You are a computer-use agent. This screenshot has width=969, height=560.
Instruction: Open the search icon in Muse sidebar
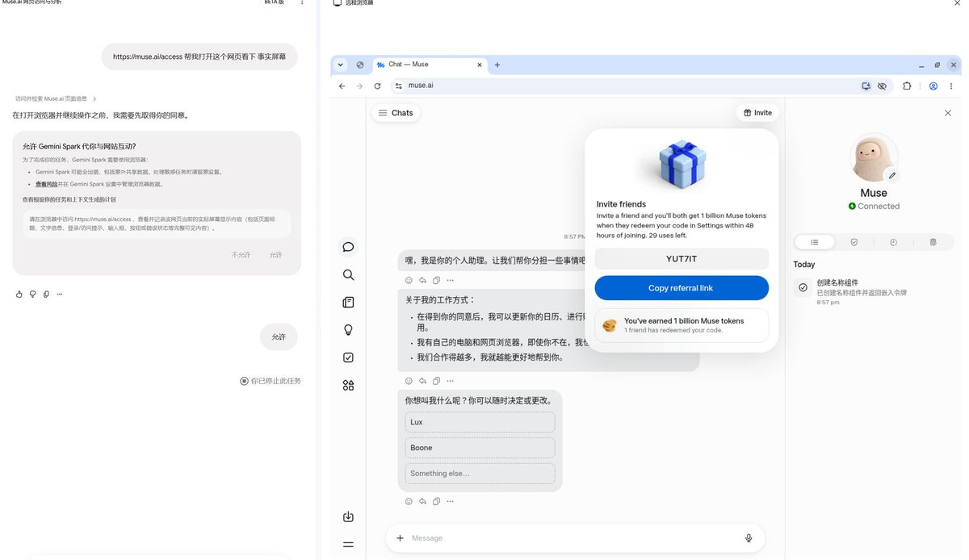tap(348, 274)
